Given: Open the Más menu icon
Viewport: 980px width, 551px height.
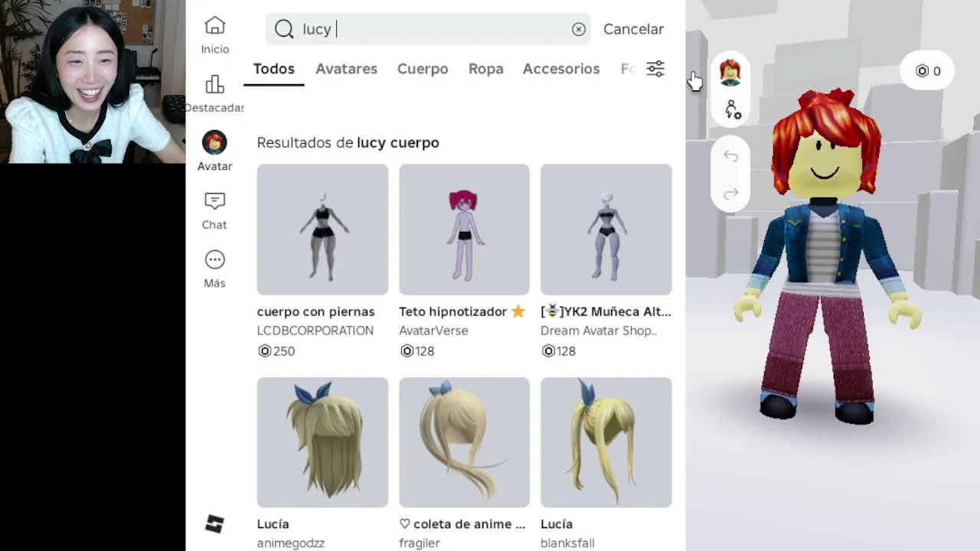Looking at the screenshot, I should (214, 260).
